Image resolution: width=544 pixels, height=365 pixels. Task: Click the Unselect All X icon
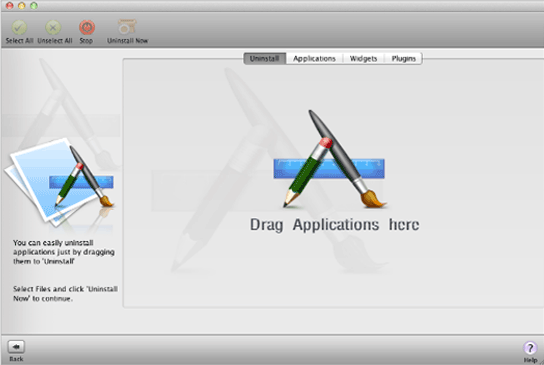[53, 27]
